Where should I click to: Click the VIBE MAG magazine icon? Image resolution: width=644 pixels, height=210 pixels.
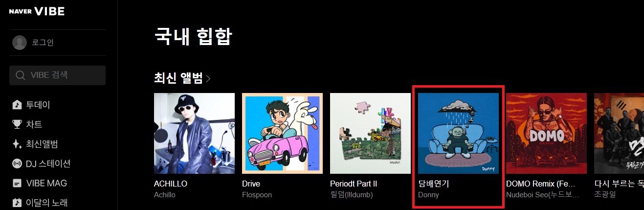click(17, 183)
